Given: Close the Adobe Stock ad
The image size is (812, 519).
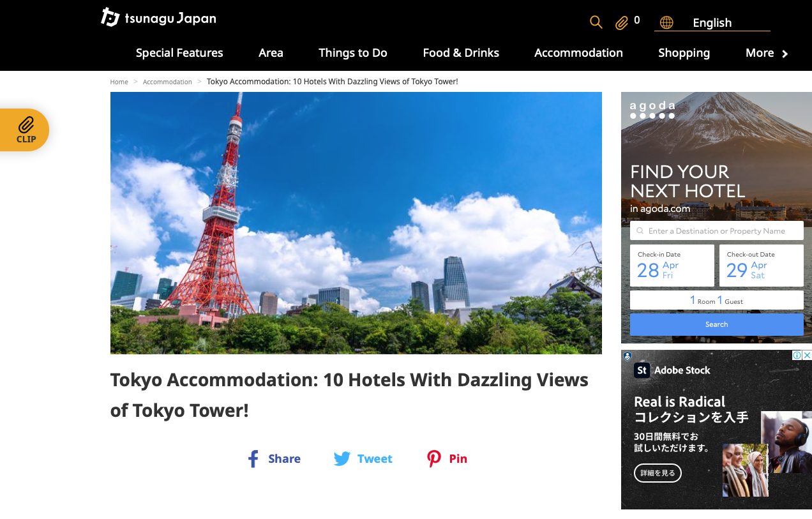Looking at the screenshot, I should 807,356.
